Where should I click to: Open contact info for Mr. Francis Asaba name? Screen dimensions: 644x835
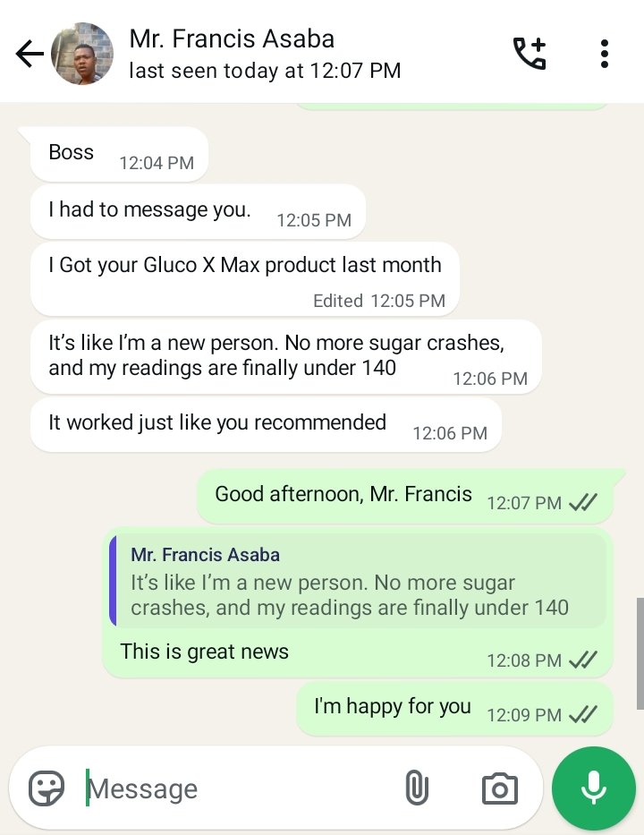pyautogui.click(x=232, y=39)
